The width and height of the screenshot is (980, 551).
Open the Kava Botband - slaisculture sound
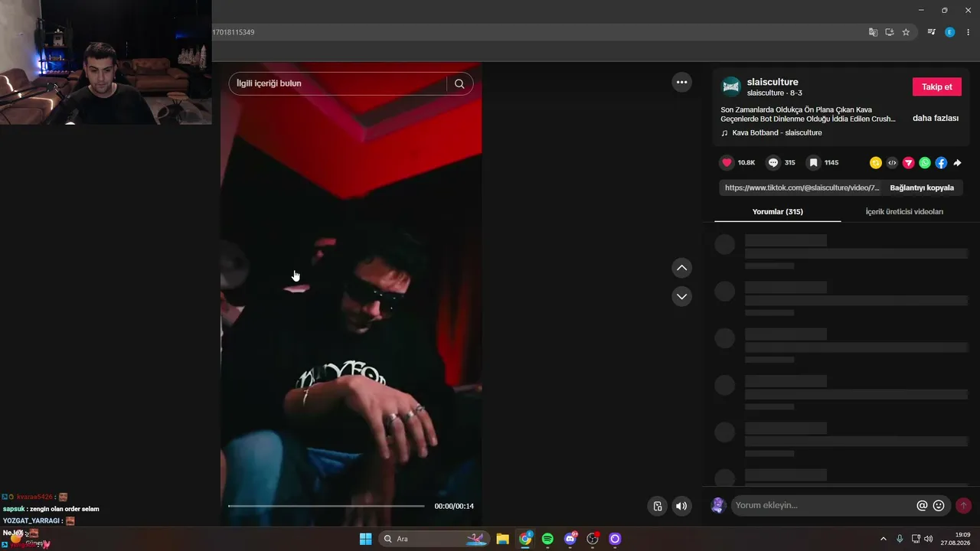pos(777,133)
